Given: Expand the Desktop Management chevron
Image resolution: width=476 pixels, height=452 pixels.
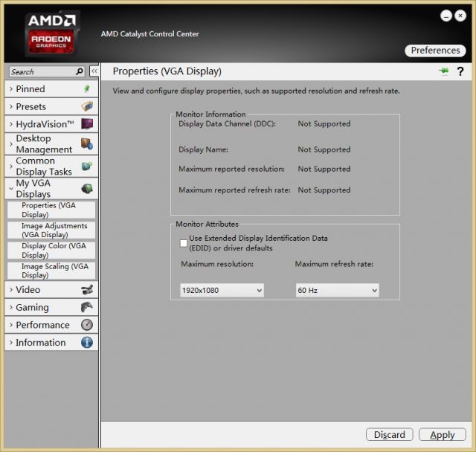Looking at the screenshot, I should coord(11,143).
